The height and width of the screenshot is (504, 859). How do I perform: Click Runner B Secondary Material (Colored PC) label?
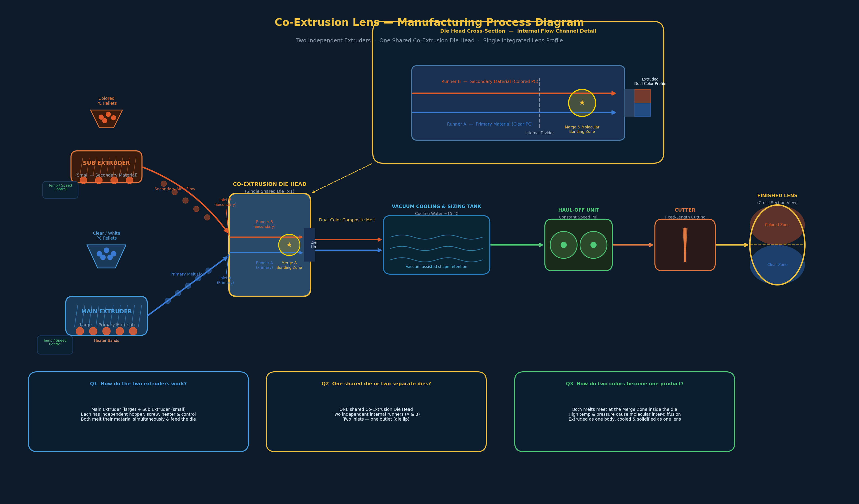coord(489,81)
